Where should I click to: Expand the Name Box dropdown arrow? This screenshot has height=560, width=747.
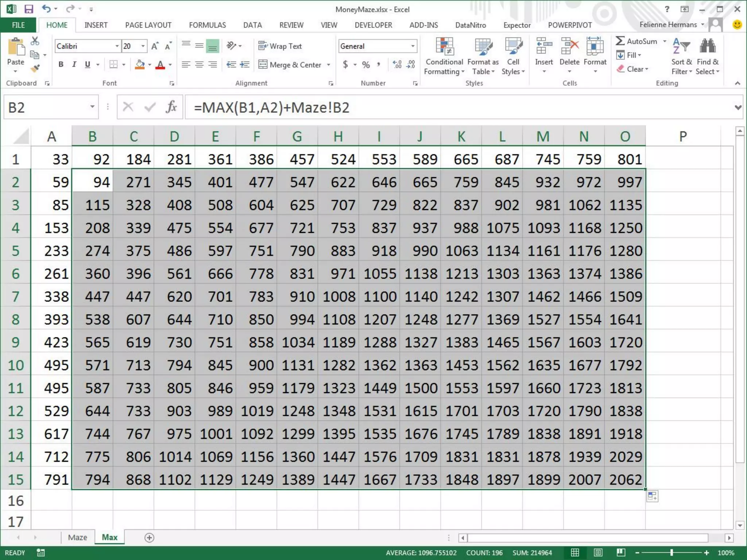(x=92, y=107)
